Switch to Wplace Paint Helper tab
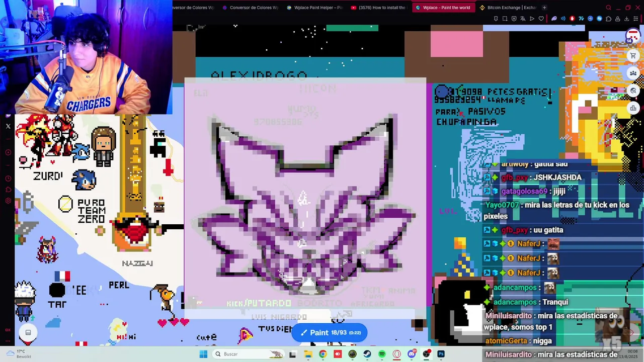The height and width of the screenshot is (362, 644). (x=314, y=8)
